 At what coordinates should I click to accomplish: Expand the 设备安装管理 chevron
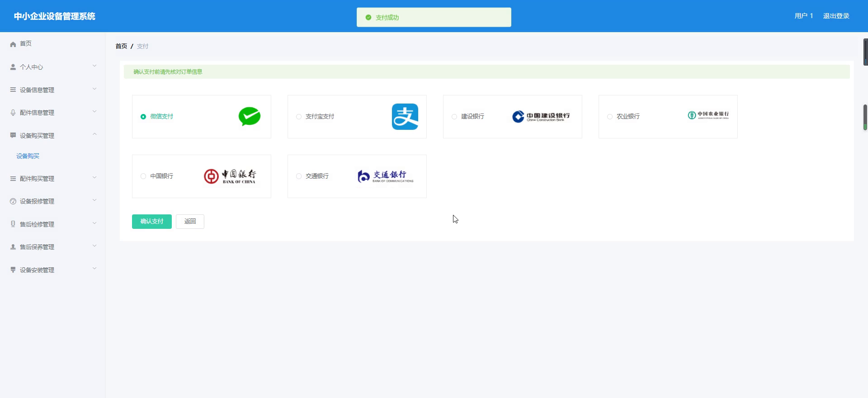94,269
